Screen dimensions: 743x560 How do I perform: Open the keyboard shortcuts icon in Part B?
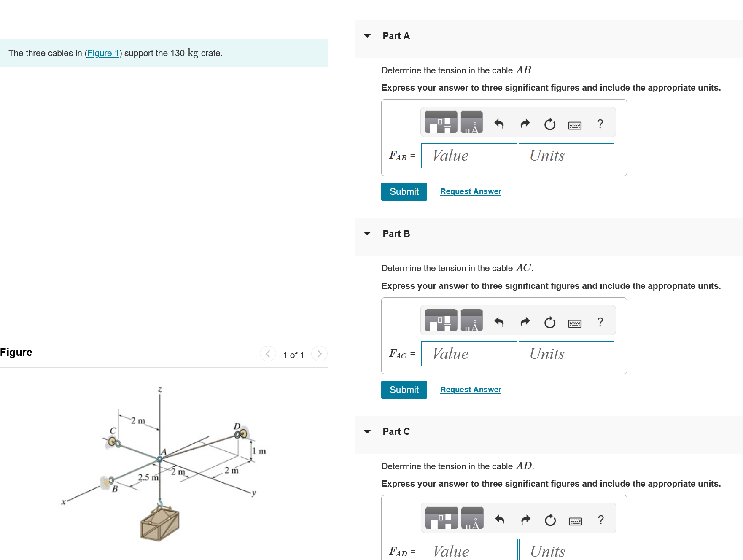pos(576,323)
